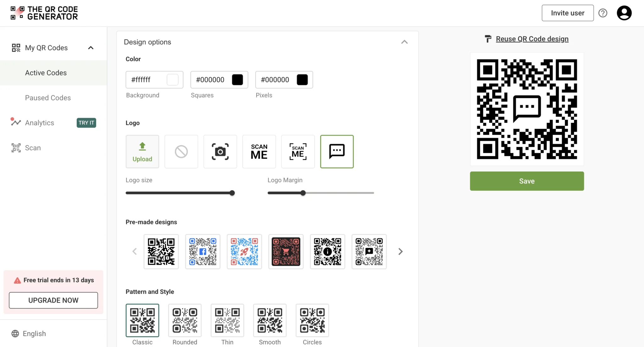Click Reuse QR Code design link
The image size is (644, 347).
(532, 39)
